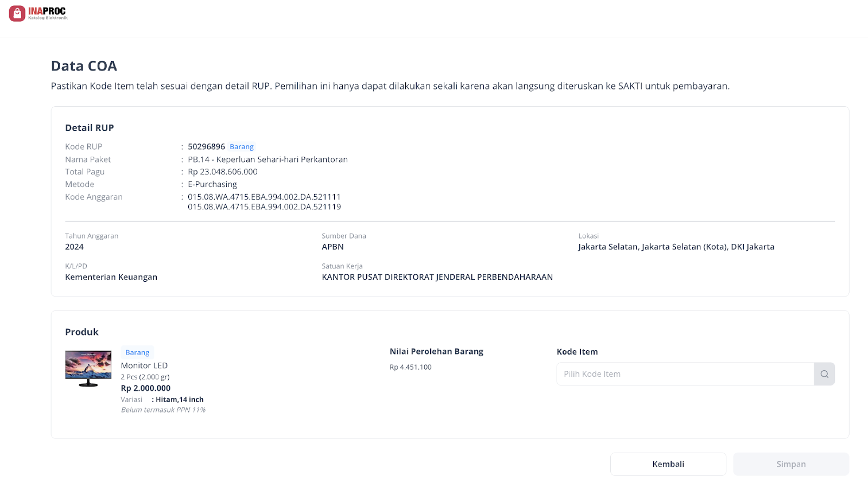Click the blue Barang badge beside Kode RUP
Screen dimensions: 868x483
pos(241,146)
